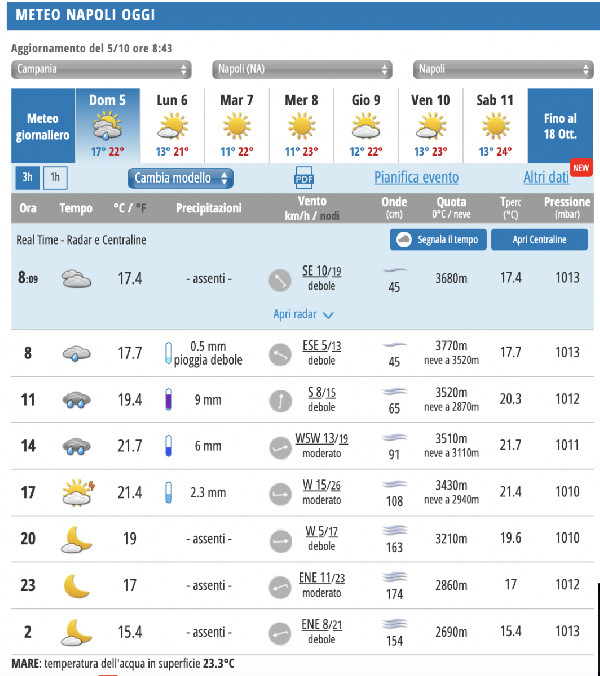Image resolution: width=600 pixels, height=676 pixels.
Task: Select the Lun 6 forecast tab
Action: coord(172,125)
